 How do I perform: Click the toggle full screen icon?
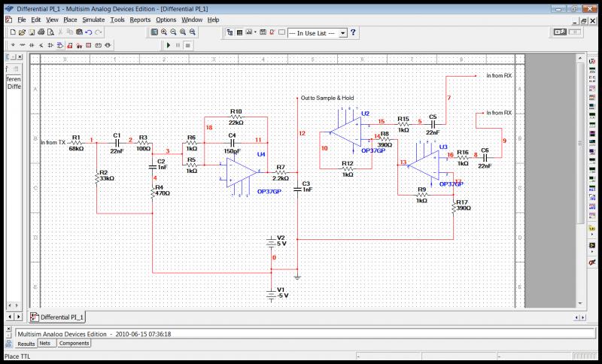click(x=154, y=33)
